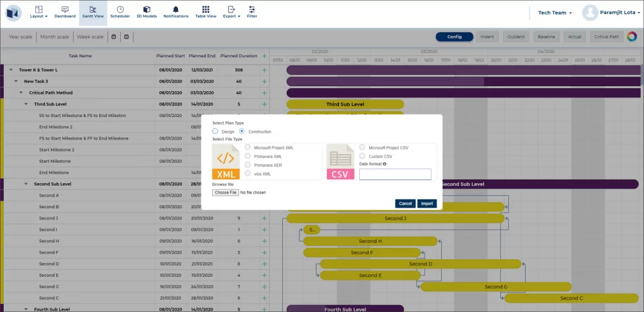Click the Date format text field
The image size is (644, 312).
pyautogui.click(x=395, y=174)
